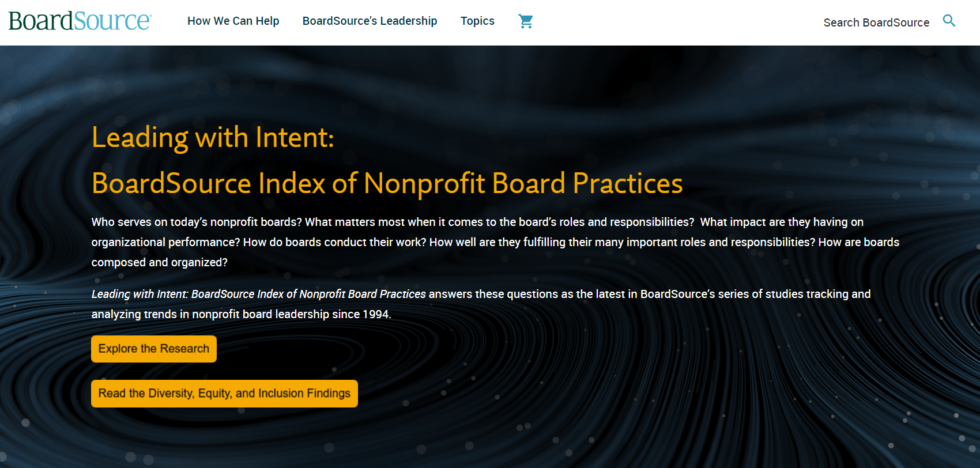
Task: Click paragraph starting 'Who serves on today's nonprofit boards?'
Action: [495, 242]
